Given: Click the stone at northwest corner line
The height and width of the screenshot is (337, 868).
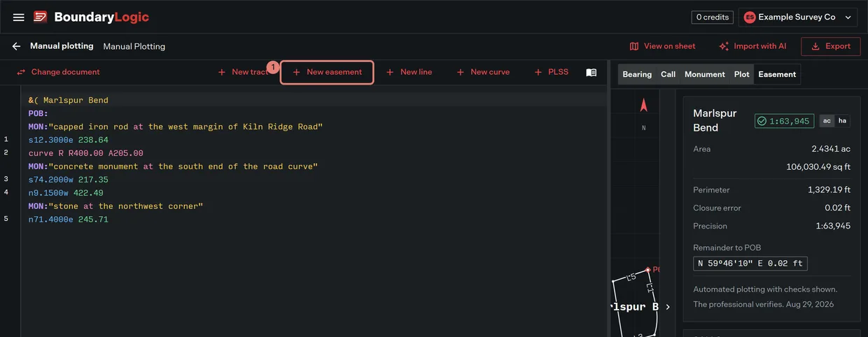Looking at the screenshot, I should pos(116,206).
